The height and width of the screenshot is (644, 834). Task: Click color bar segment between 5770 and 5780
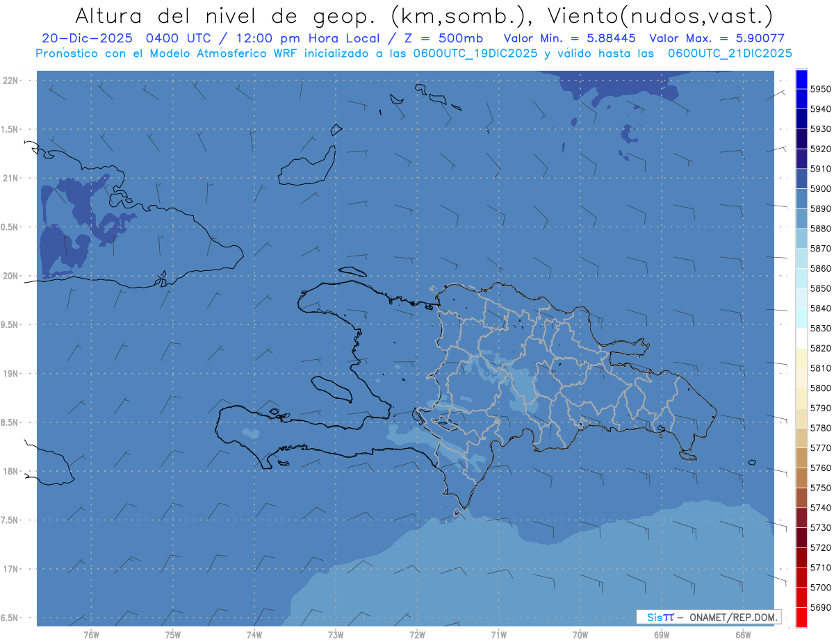pos(801,438)
